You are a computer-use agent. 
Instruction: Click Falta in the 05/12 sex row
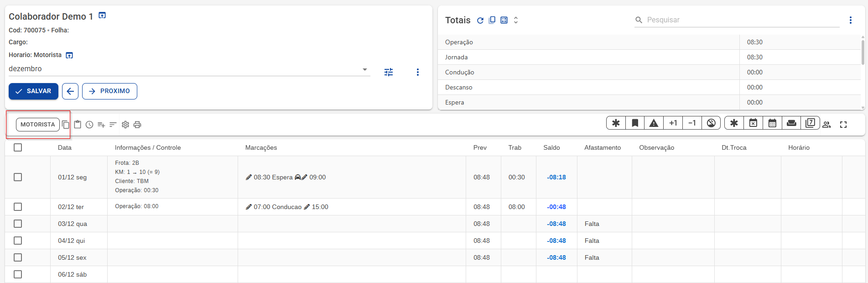[x=592, y=257]
